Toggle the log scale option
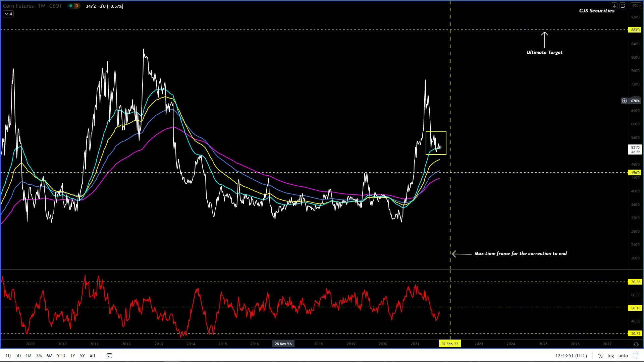Viewport: 644px width, 362px height. [x=610, y=356]
